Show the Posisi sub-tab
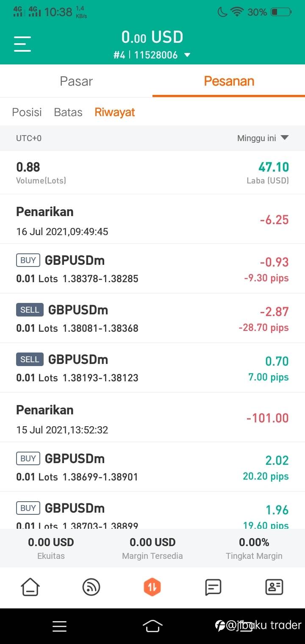The width and height of the screenshot is (305, 644). pyautogui.click(x=27, y=112)
